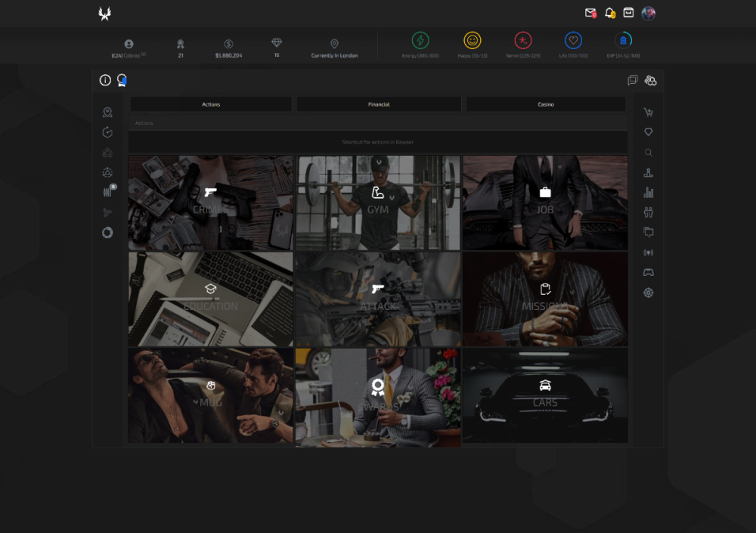Screen dimensions: 756x533
Task: Check the notifications bell
Action: pos(609,13)
